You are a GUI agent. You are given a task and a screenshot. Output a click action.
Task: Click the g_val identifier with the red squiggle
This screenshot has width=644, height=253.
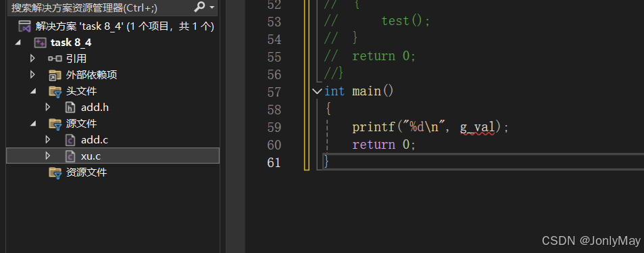point(477,127)
